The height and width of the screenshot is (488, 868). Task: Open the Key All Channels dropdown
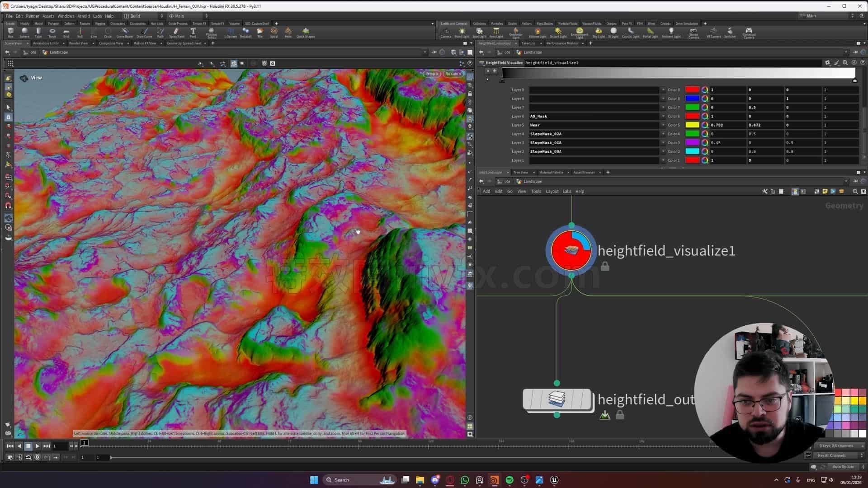(840, 455)
